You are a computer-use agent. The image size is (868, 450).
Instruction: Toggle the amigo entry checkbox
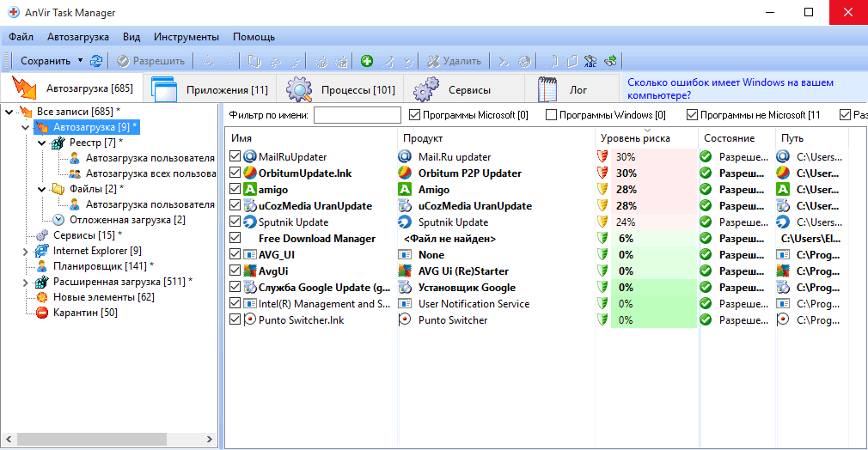(x=235, y=189)
